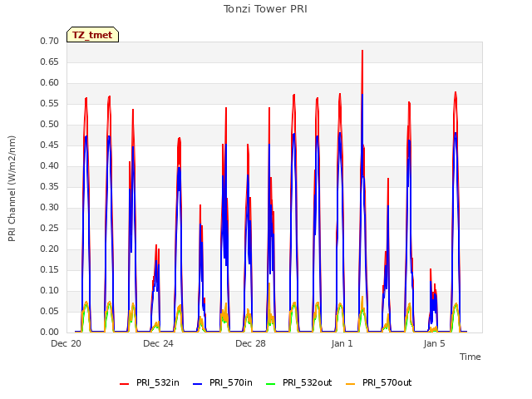
Task: Click the 0.45 y-axis tick label
Action: click(50, 145)
